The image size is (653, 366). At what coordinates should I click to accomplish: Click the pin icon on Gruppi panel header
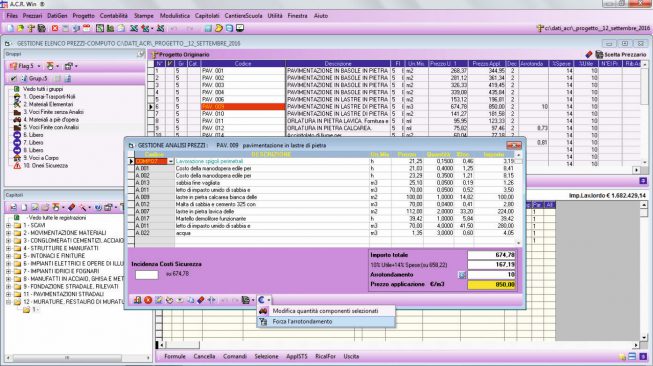click(x=141, y=54)
